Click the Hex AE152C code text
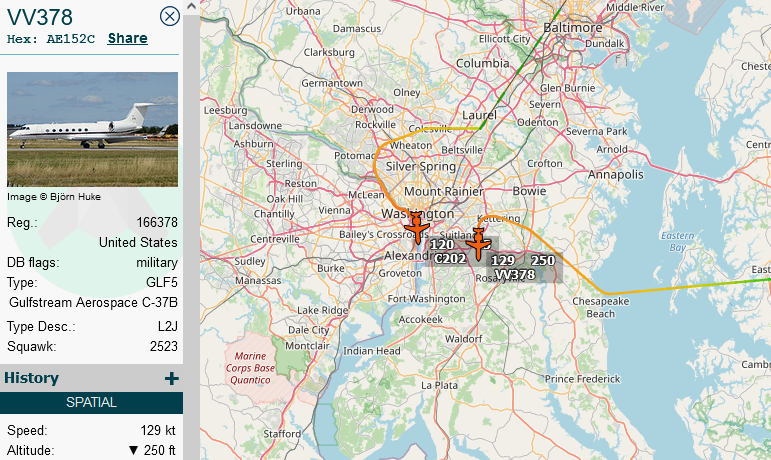Image resolution: width=771 pixels, height=460 pixels. (x=51, y=39)
